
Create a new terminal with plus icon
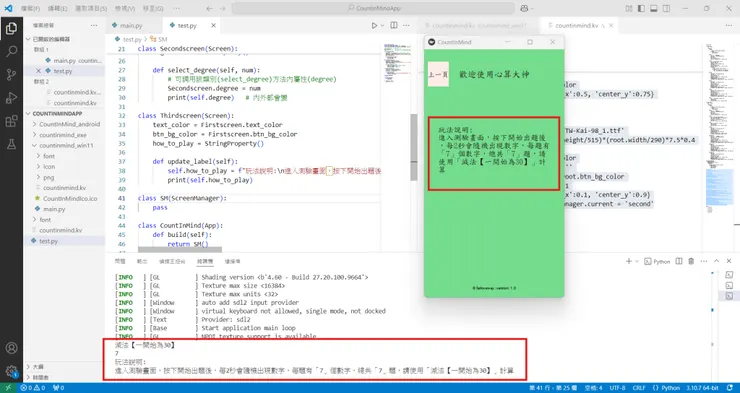click(x=629, y=261)
